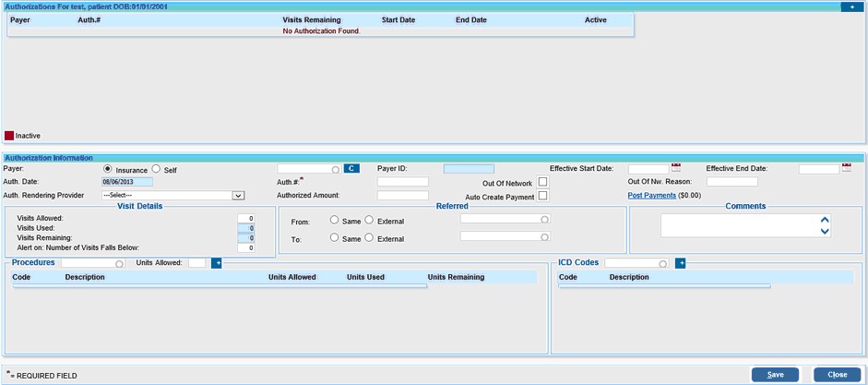Open the Procedures search lookup field
This screenshot has height=385, width=868.
(x=92, y=263)
